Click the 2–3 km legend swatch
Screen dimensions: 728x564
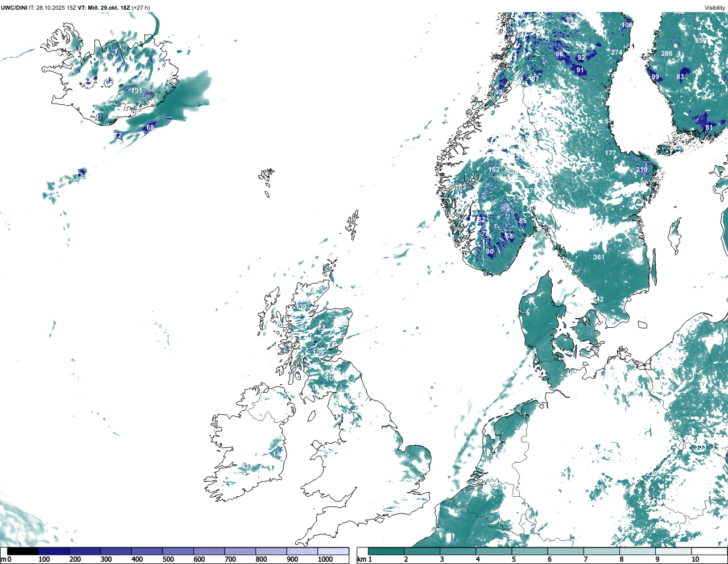pyautogui.click(x=422, y=551)
